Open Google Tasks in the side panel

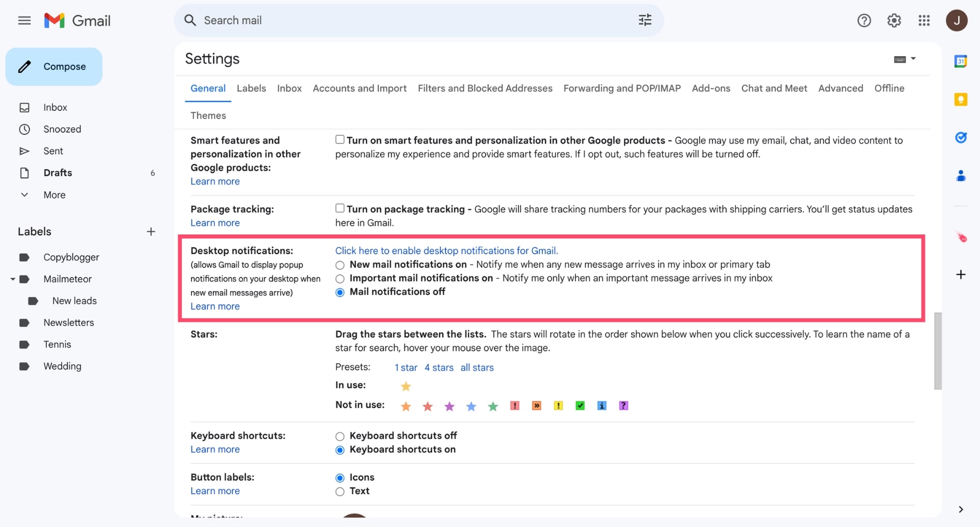[961, 137]
